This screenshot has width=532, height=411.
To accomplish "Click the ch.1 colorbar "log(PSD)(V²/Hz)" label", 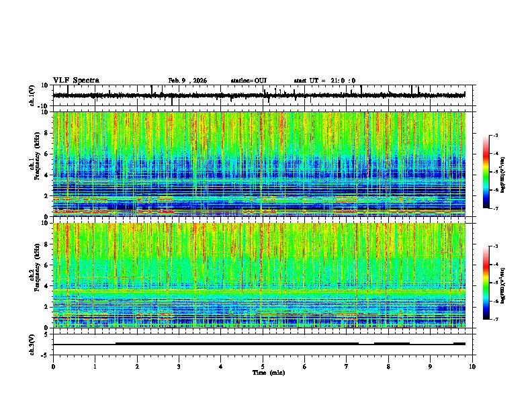I will 503,175.
